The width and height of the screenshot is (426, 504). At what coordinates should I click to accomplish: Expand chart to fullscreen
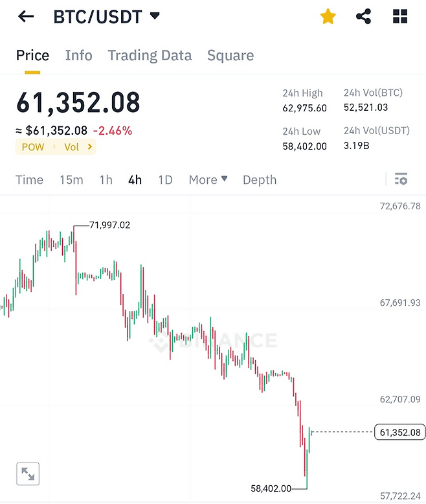coord(28,474)
